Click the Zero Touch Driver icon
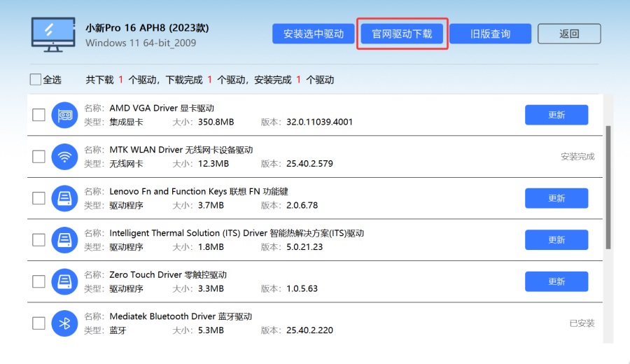This screenshot has height=364, width=630. 64,281
